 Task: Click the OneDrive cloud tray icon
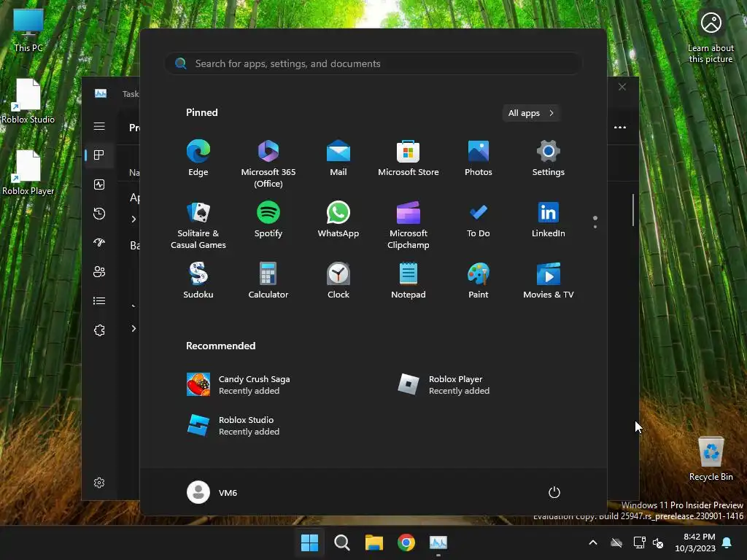coord(616,542)
